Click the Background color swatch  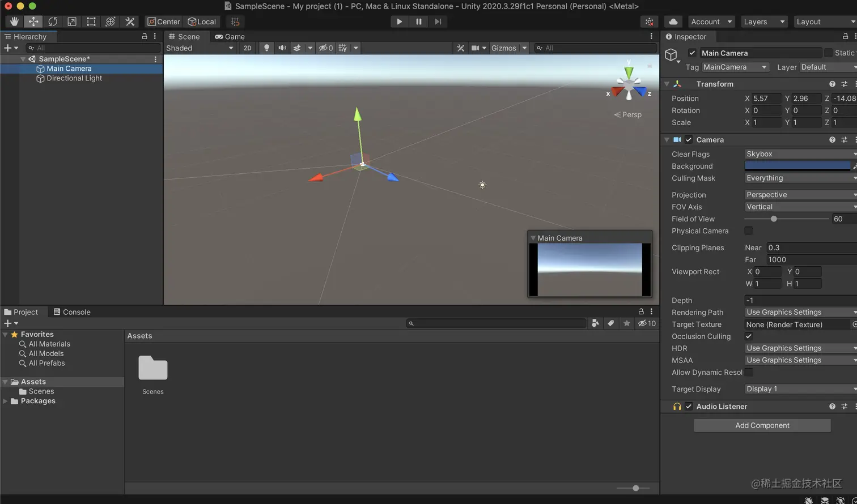click(x=797, y=166)
